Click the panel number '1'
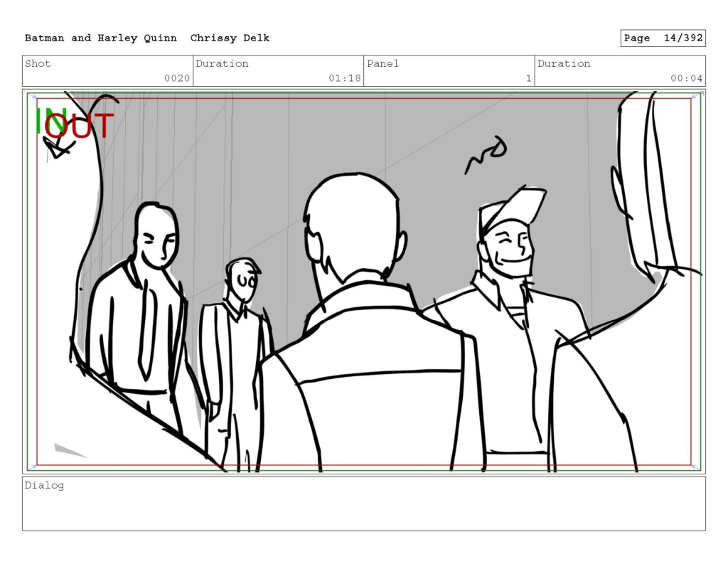This screenshot has height=564, width=728. pyautogui.click(x=528, y=78)
